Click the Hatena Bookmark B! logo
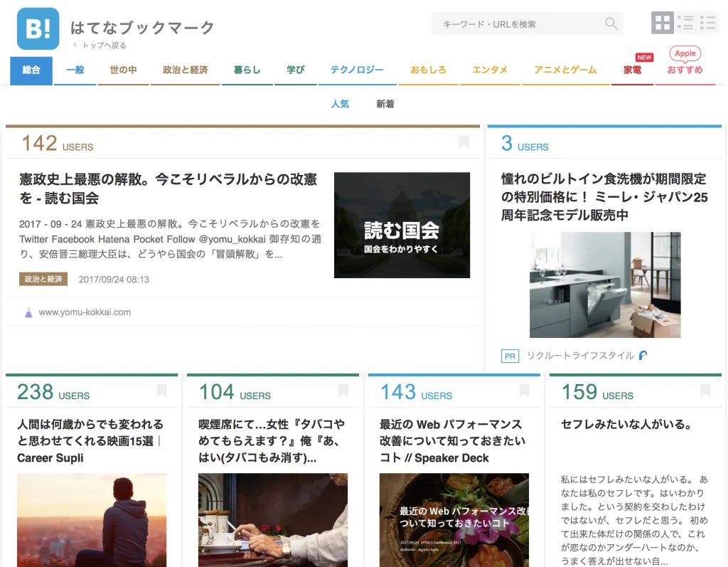Image resolution: width=728 pixels, height=567 pixels. pos(38,28)
